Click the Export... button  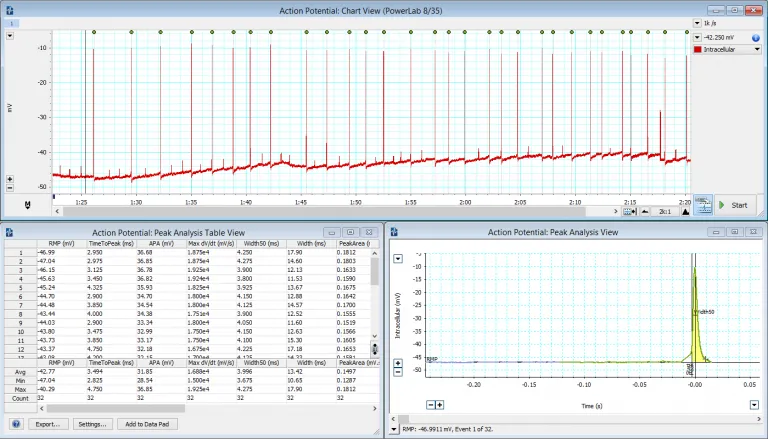coord(47,424)
